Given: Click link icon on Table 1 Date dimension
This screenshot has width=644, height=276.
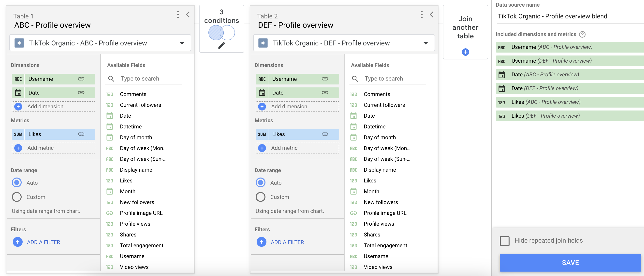Looking at the screenshot, I should tap(81, 93).
